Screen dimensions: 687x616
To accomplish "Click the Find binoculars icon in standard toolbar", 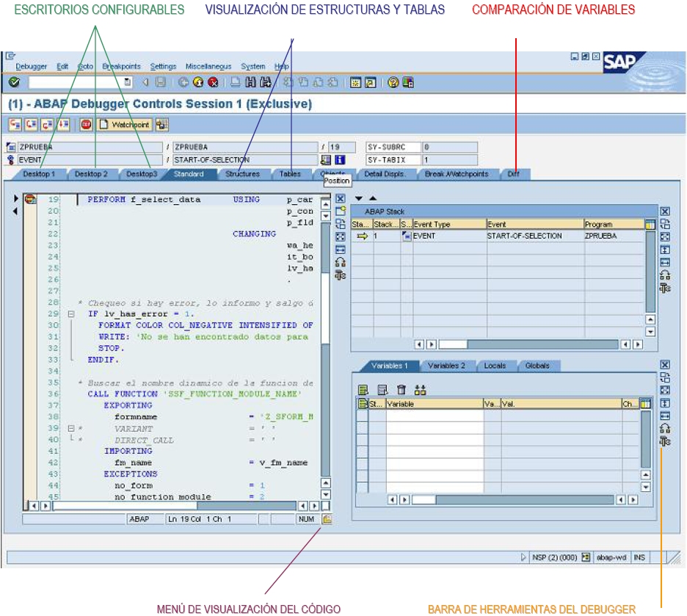I will 250,82.
